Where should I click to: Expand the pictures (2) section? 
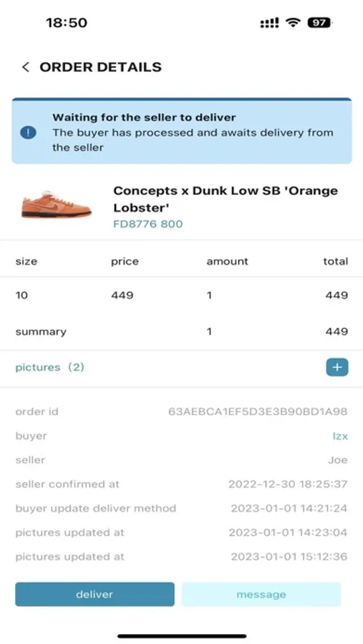point(49,367)
